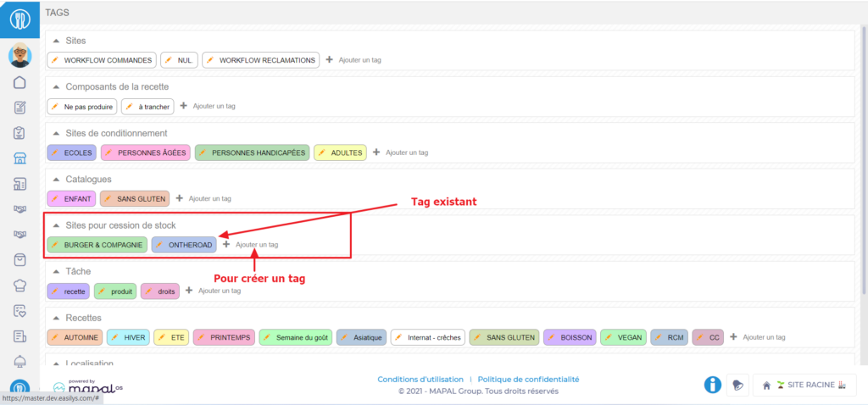Add a tag under Sites pour cession de stock

(250, 245)
